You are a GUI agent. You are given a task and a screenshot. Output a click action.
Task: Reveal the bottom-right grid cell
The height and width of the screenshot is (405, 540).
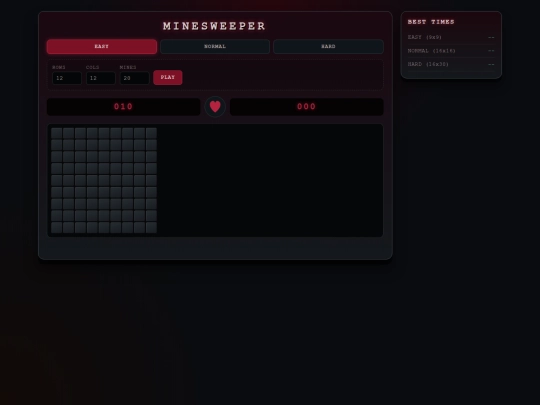pyautogui.click(x=151, y=228)
